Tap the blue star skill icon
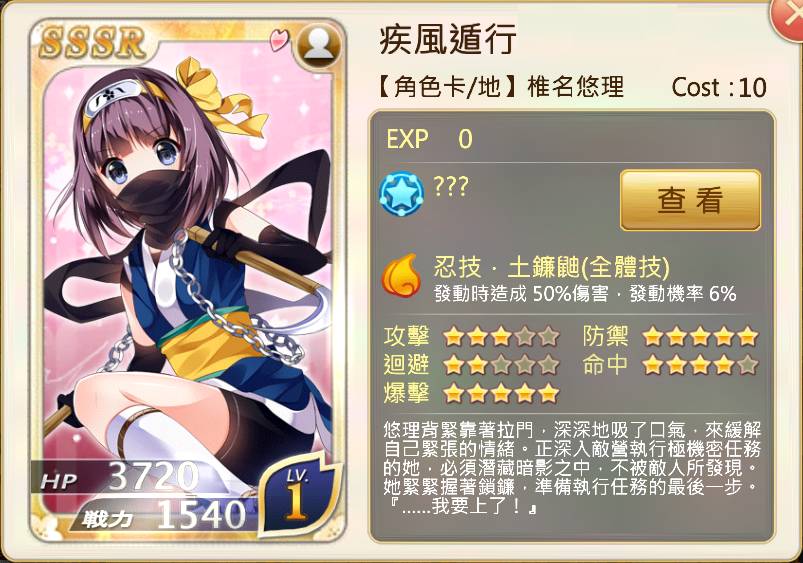 pos(402,194)
